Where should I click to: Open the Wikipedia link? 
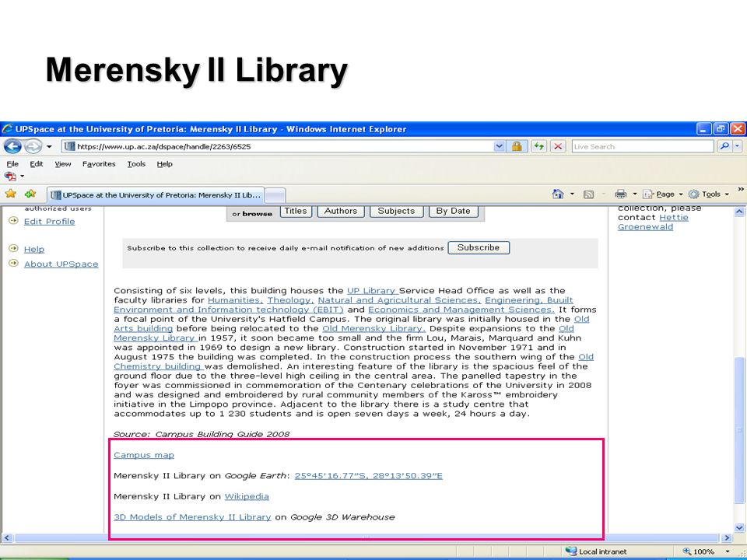pos(247,496)
